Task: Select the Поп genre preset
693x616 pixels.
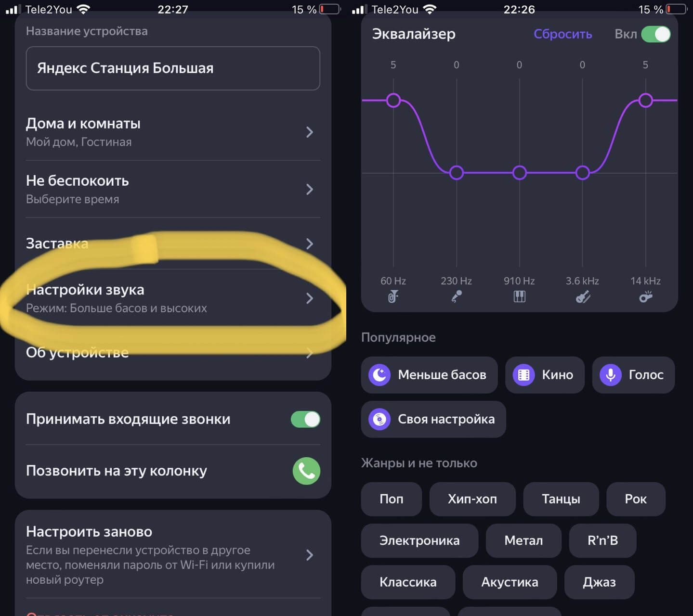Action: (392, 499)
